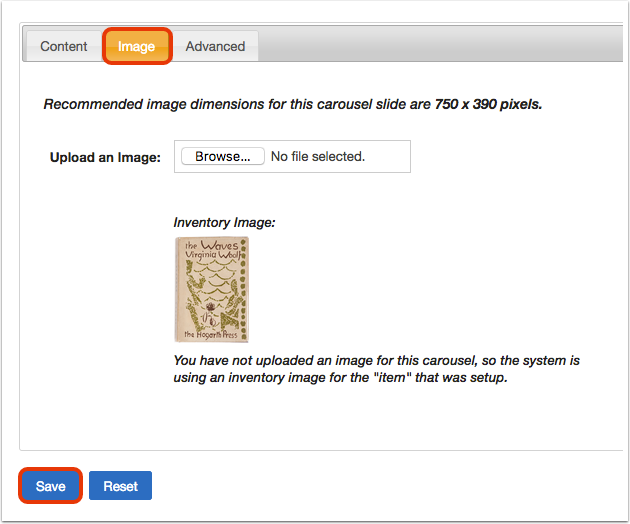Click 'You have not uploaded an image' message
630x524 pixels.
pos(376,360)
